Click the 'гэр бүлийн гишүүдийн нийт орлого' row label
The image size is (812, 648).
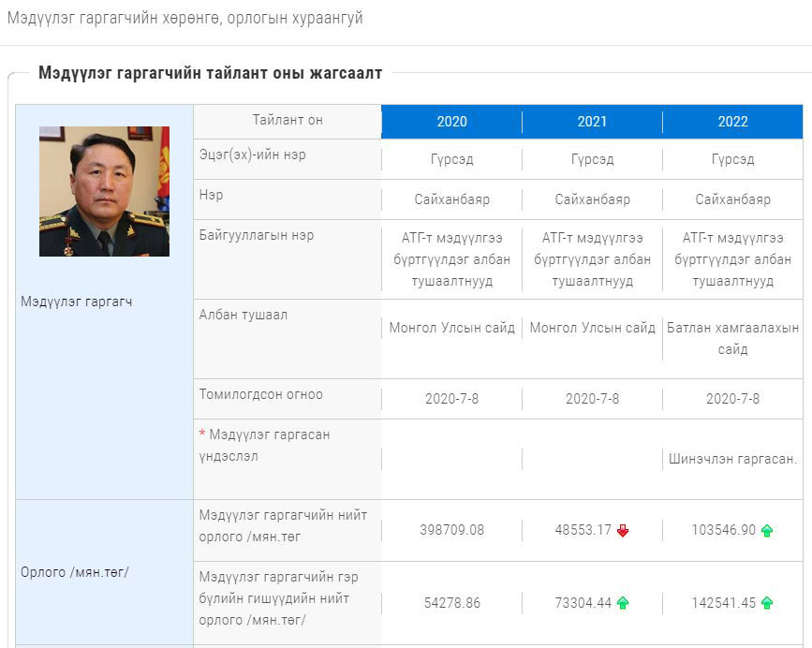tap(278, 598)
